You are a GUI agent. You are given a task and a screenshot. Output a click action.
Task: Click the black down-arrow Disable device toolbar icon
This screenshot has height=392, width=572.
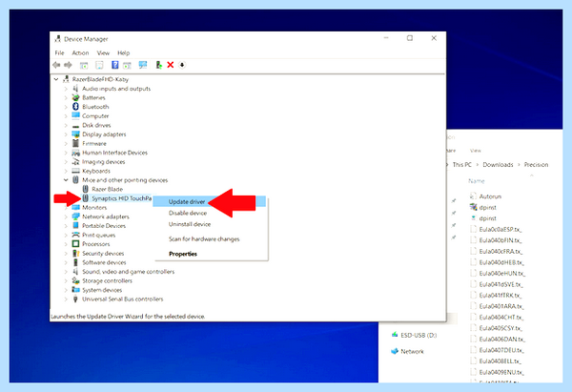pyautogui.click(x=182, y=65)
